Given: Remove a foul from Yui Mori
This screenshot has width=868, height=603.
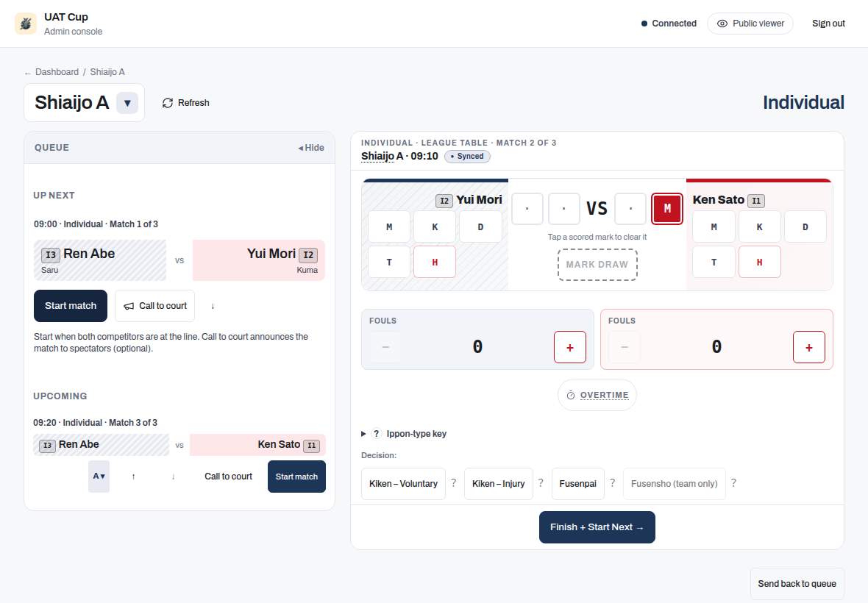Looking at the screenshot, I should pyautogui.click(x=385, y=347).
